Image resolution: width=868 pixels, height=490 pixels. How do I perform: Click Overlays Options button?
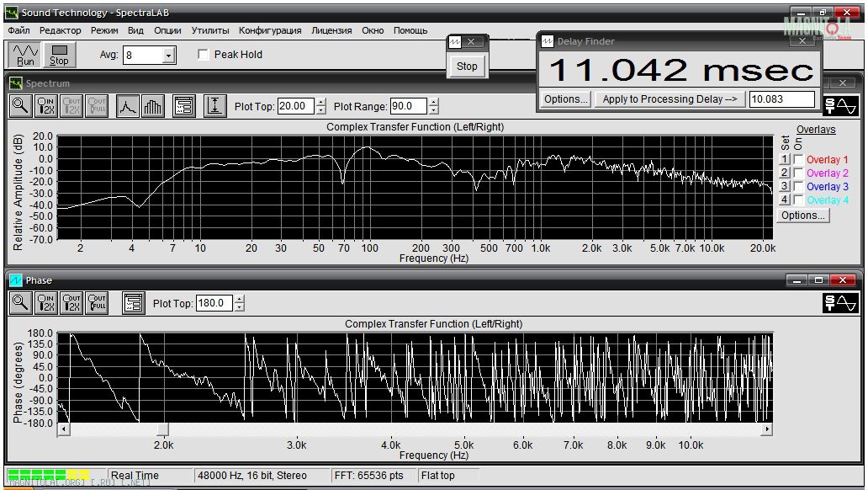coord(803,215)
